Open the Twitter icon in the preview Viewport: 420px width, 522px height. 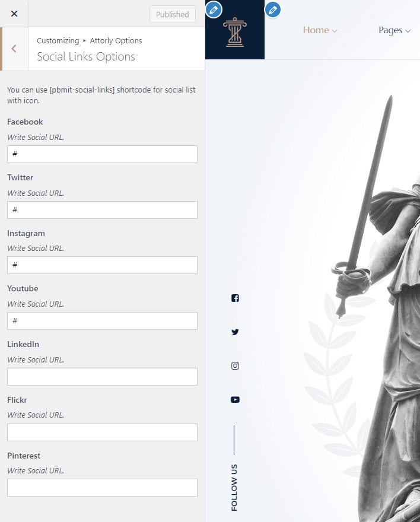(235, 332)
